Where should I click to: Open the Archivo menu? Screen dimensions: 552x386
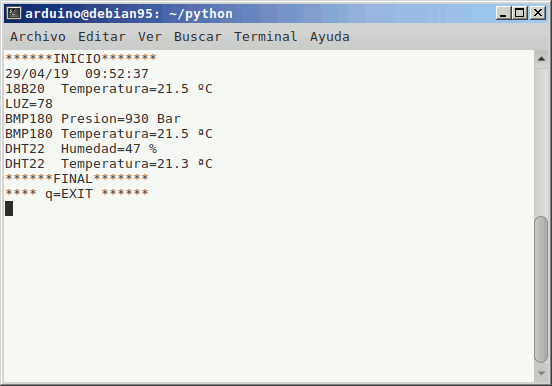pos(38,37)
